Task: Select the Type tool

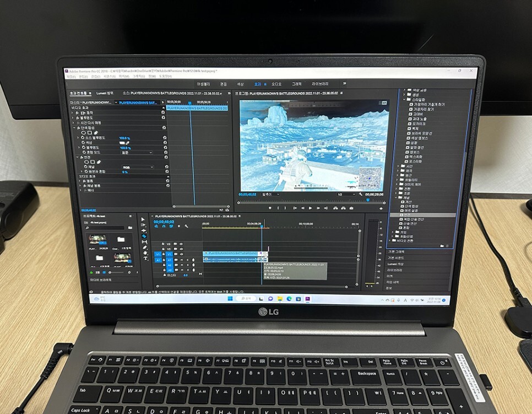Action: [x=145, y=259]
